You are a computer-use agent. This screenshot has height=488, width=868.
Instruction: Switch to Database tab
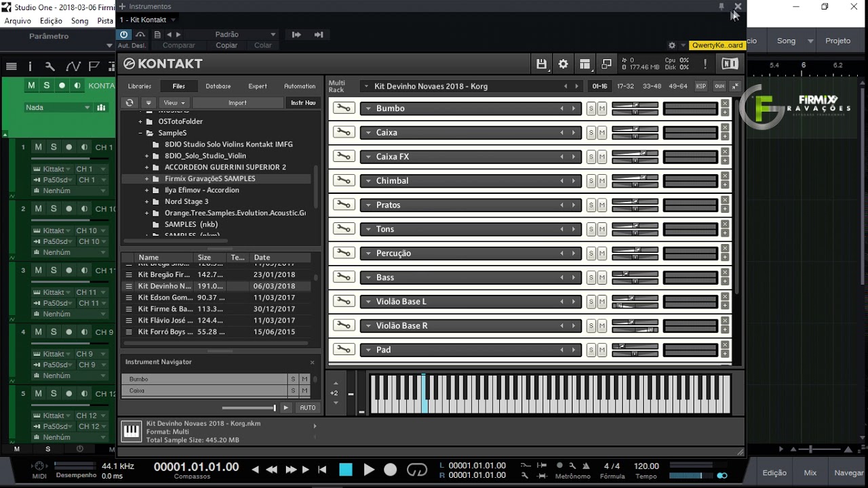point(218,86)
